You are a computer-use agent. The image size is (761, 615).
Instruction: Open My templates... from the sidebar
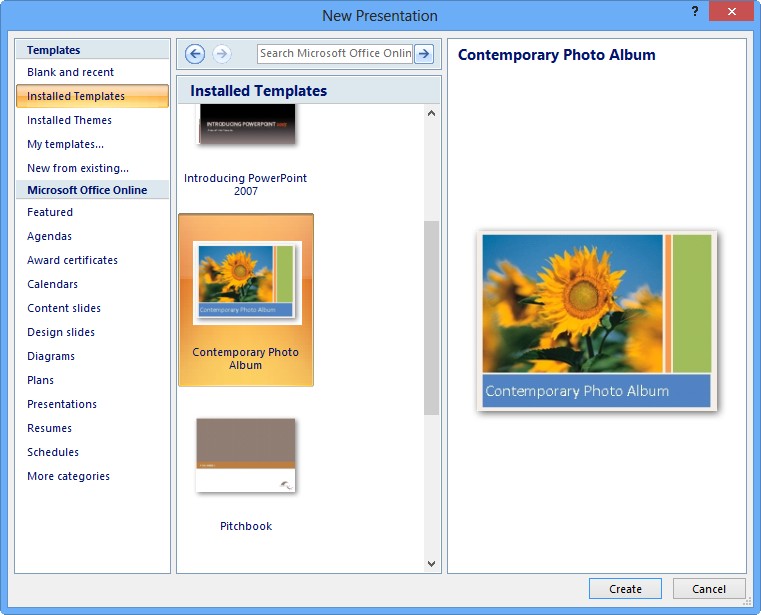[x=66, y=144]
